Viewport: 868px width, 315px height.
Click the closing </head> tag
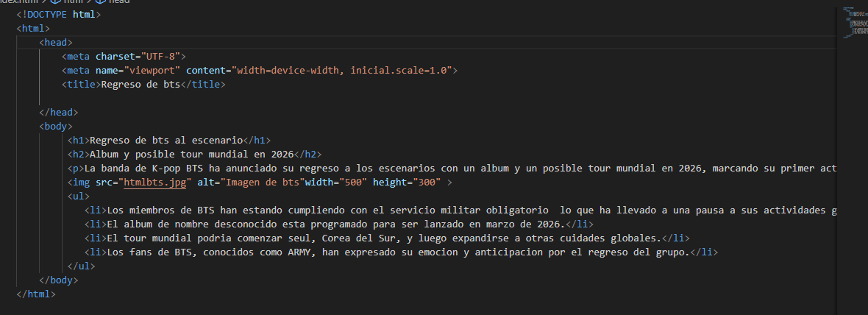tap(59, 113)
